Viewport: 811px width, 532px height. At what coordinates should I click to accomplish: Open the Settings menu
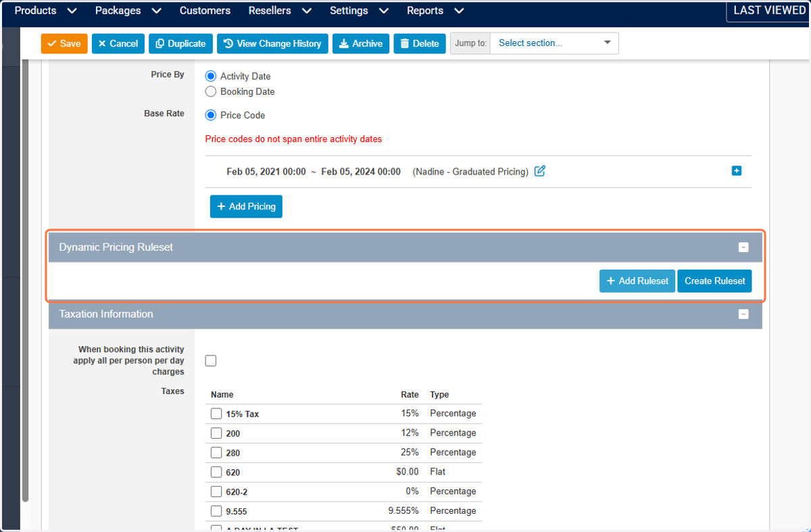point(360,11)
